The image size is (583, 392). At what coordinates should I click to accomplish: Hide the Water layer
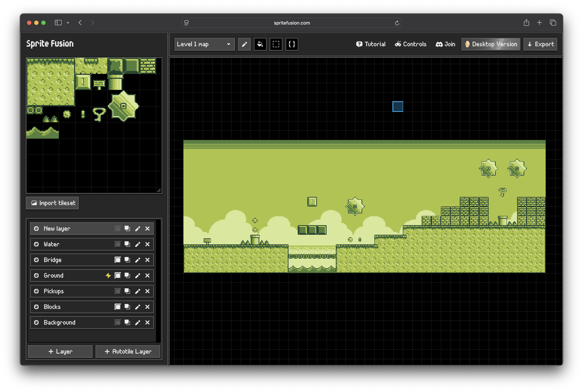[36, 244]
